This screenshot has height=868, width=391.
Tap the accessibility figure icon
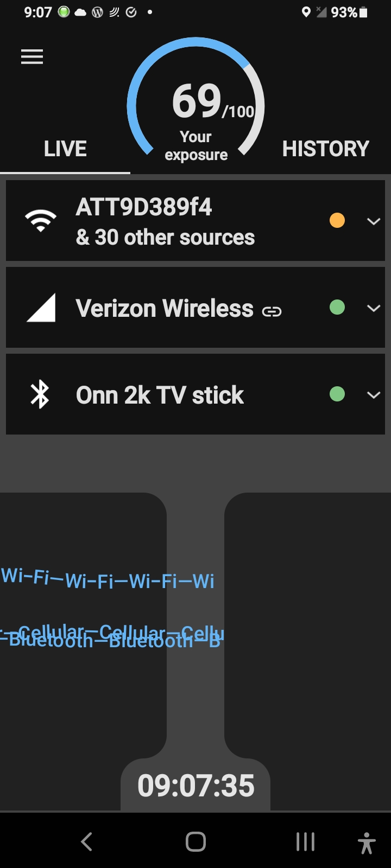pyautogui.click(x=367, y=843)
